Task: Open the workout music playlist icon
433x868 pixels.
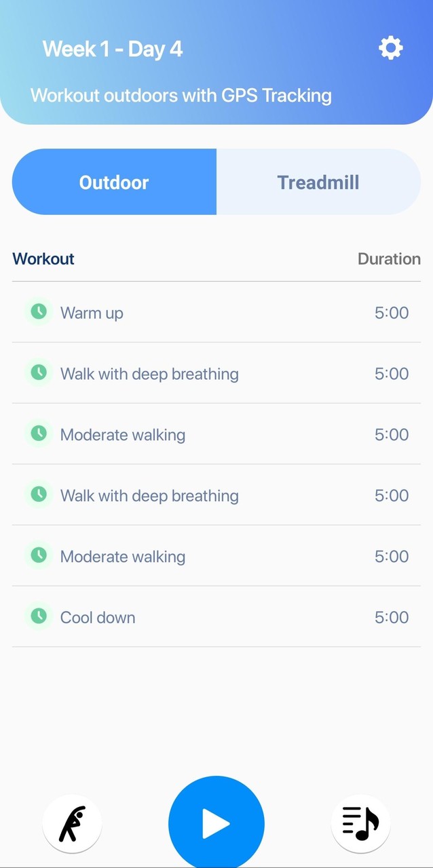Action: point(360,823)
